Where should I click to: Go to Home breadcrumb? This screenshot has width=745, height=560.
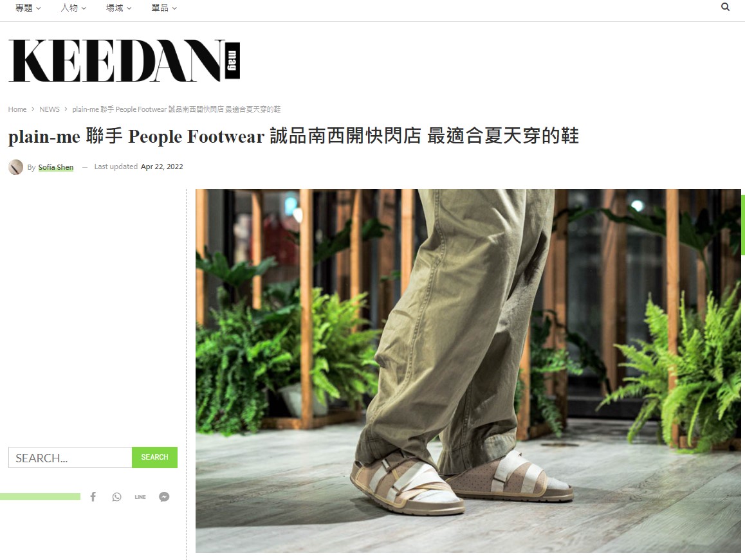[x=17, y=109]
